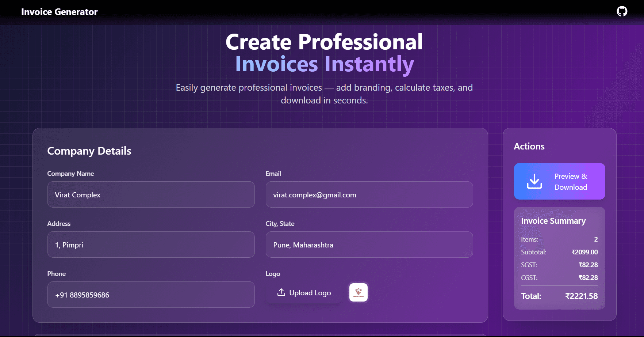
Task: Click the SGST amount ₹82.28
Action: tap(588, 265)
